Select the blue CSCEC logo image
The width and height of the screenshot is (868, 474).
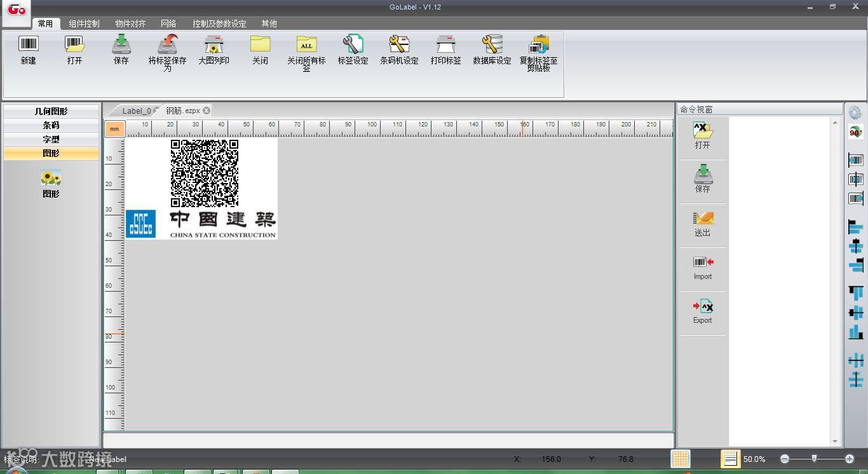point(140,224)
